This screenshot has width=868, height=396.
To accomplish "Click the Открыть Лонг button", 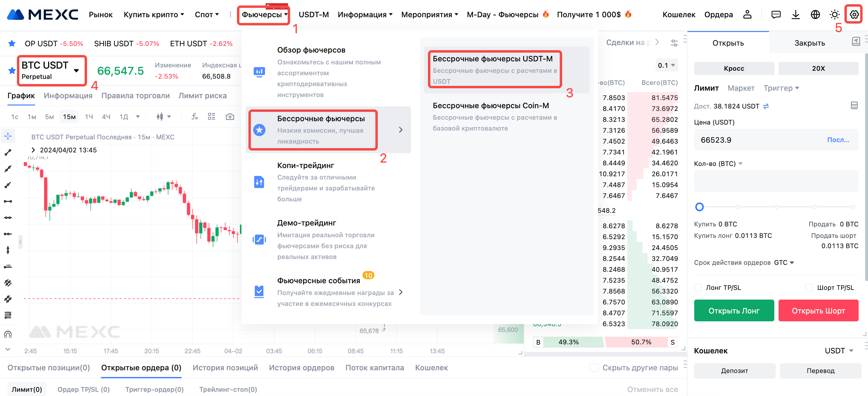I will [734, 310].
